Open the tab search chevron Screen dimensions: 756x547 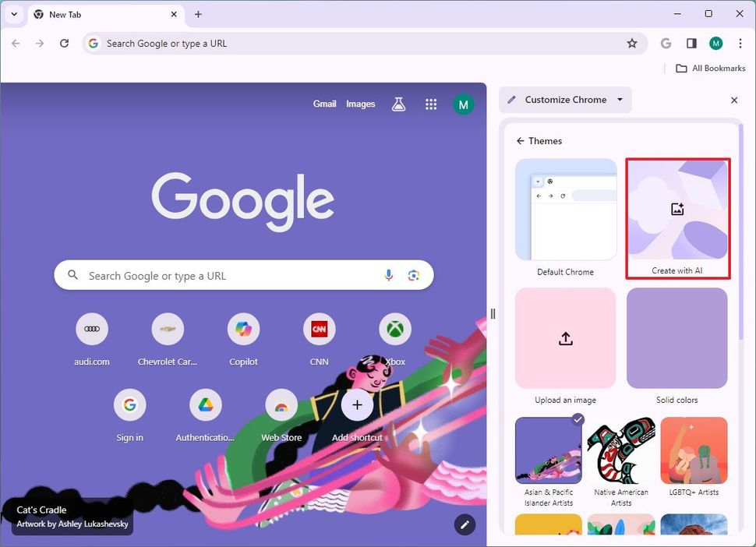(x=14, y=14)
